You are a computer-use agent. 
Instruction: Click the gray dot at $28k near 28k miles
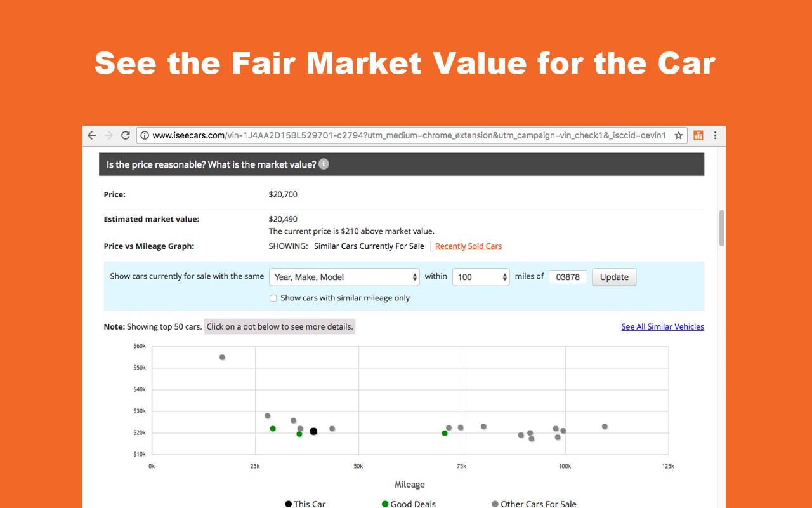pyautogui.click(x=267, y=416)
